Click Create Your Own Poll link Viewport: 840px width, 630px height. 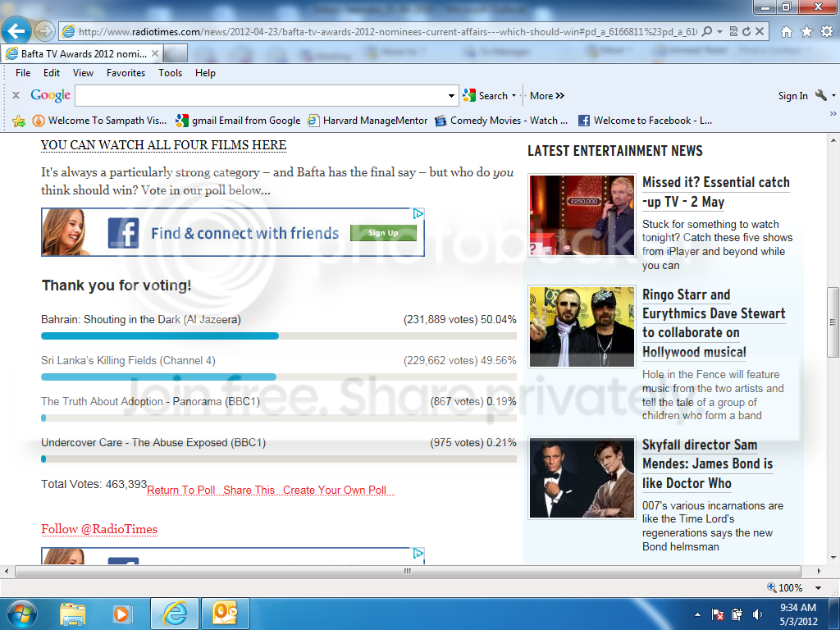tap(335, 491)
